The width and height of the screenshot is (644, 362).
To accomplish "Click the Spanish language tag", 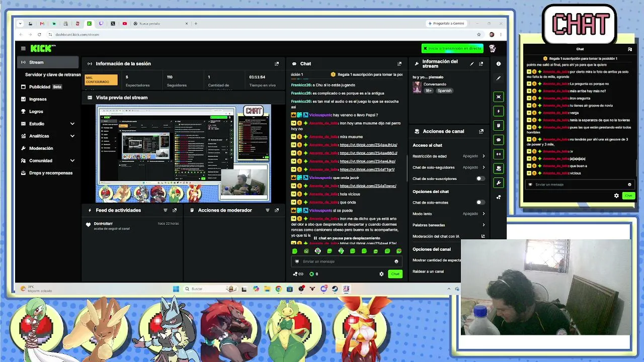I will (444, 91).
